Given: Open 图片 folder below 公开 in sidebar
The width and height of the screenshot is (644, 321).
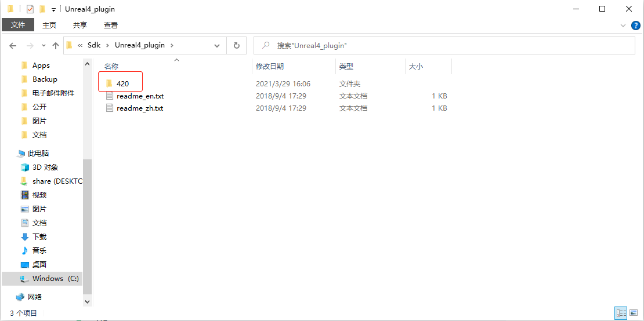Looking at the screenshot, I should click(x=39, y=121).
